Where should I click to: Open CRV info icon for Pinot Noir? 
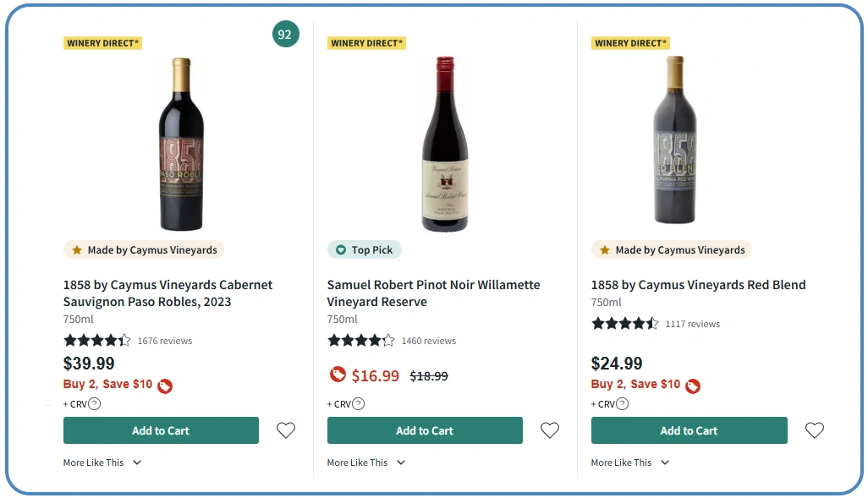(359, 404)
